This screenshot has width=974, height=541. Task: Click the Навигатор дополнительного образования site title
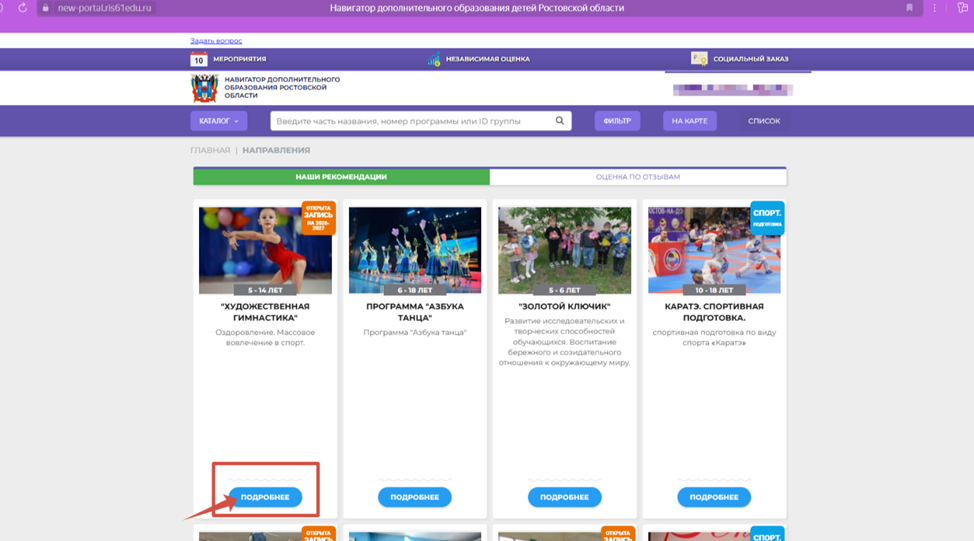282,88
